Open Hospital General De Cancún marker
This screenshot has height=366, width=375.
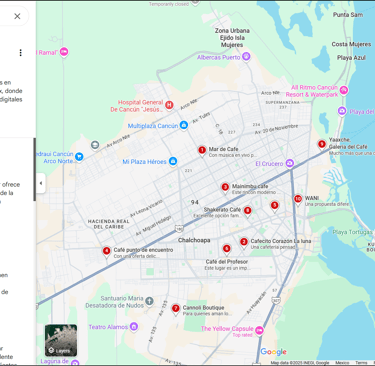169,106
